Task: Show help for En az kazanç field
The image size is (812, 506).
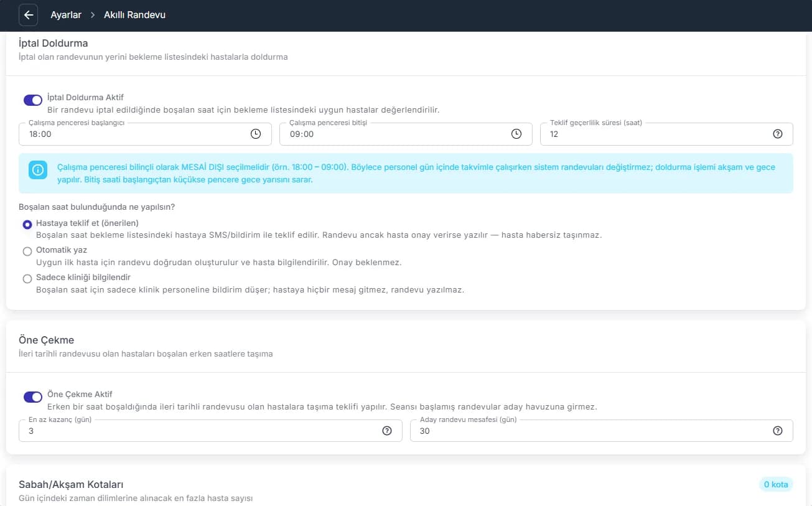Action: [x=387, y=431]
